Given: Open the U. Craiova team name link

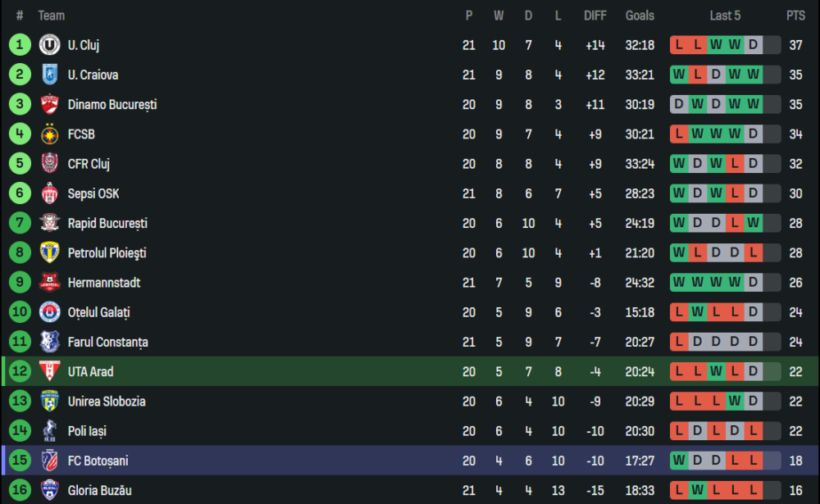Looking at the screenshot, I should (x=93, y=75).
